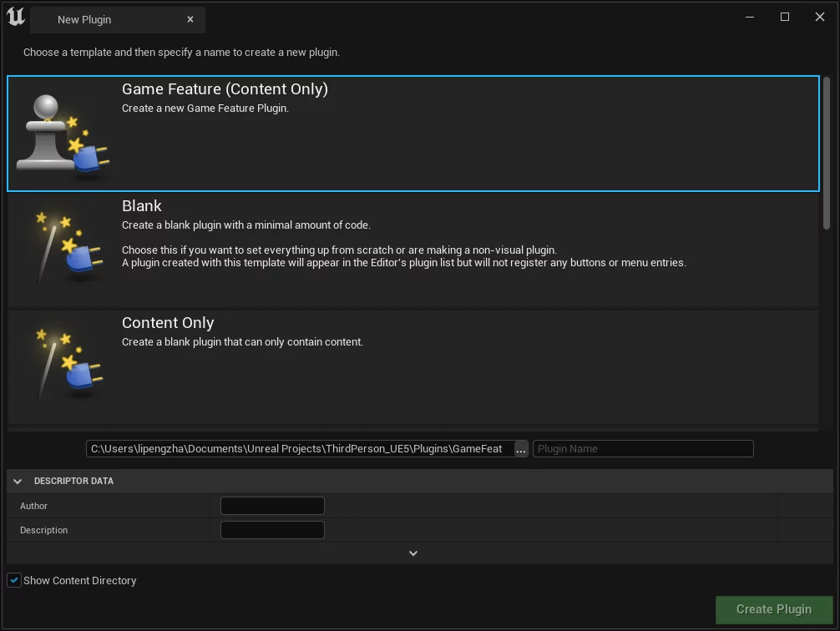Image resolution: width=840 pixels, height=631 pixels.
Task: Maximize the New Plugin window
Action: pyautogui.click(x=785, y=18)
